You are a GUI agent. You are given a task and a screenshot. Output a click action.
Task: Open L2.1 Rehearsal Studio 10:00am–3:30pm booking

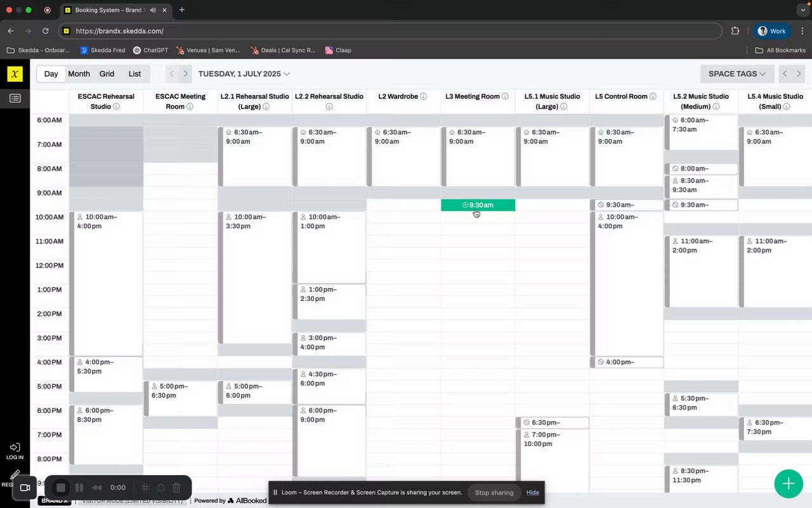(254, 277)
